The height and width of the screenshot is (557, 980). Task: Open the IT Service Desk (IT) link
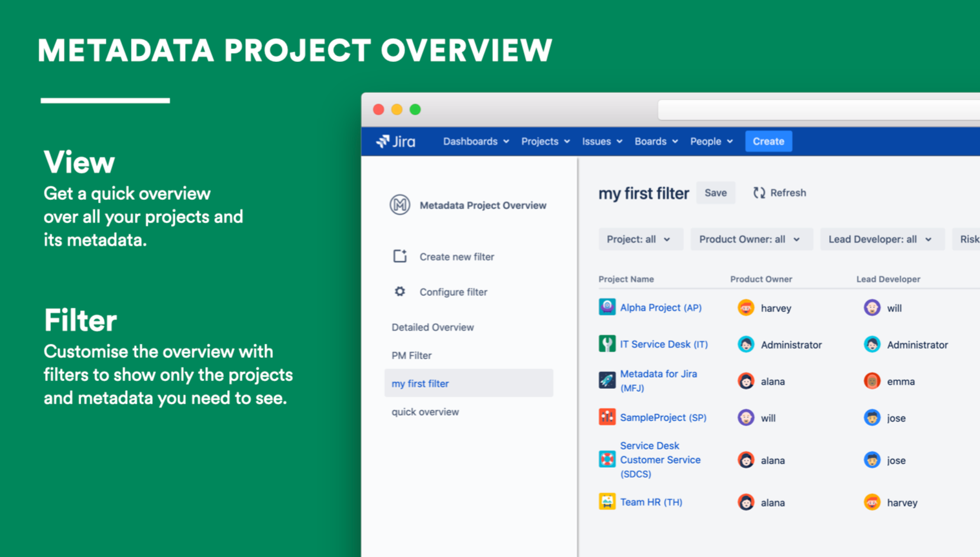(x=664, y=344)
